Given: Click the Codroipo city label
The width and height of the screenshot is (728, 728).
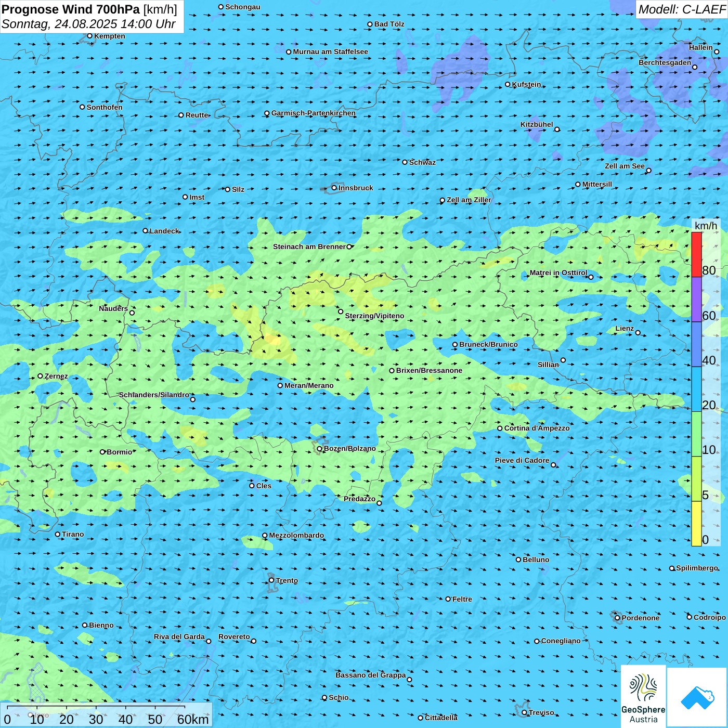Looking at the screenshot, I should [x=709, y=617].
